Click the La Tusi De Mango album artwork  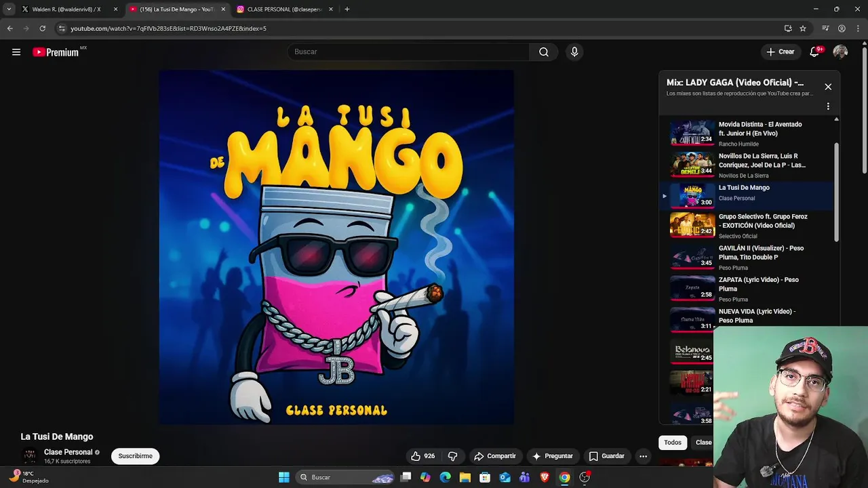pos(336,247)
